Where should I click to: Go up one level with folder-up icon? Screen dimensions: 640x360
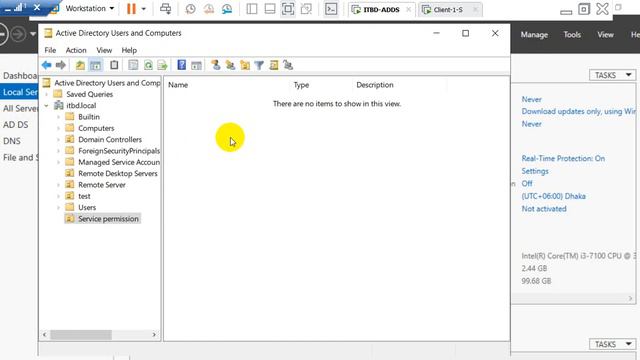80,65
